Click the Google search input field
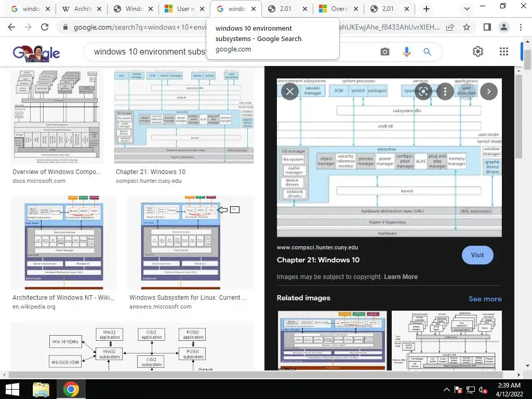 click(149, 51)
